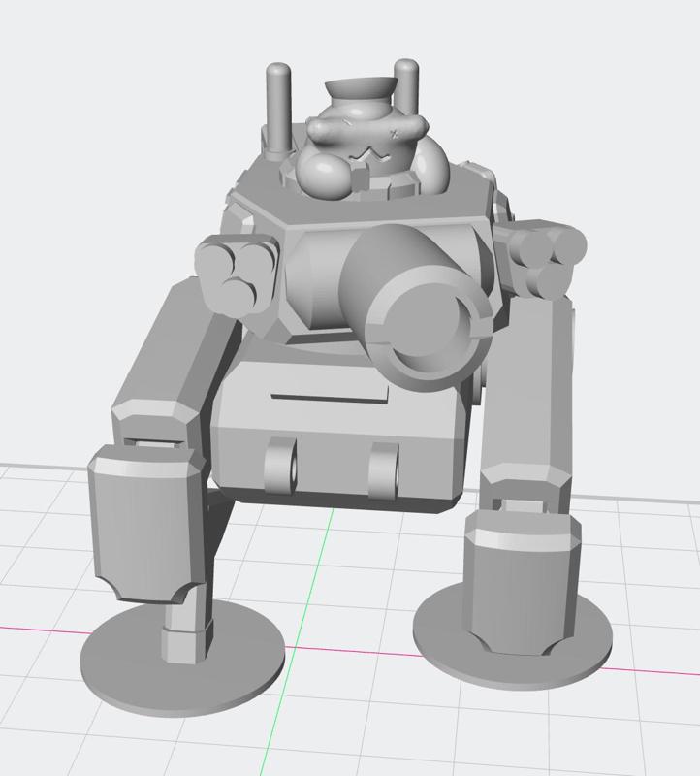Select the triple-barrel rocket pod beside the left leg
The height and width of the screenshot is (776, 700).
[239, 275]
